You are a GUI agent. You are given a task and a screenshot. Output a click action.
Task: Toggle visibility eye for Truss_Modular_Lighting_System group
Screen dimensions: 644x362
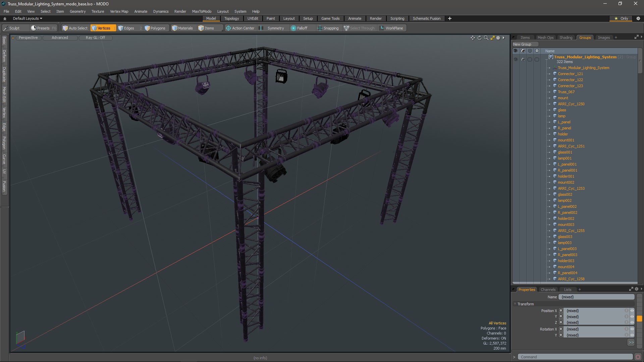point(516,59)
